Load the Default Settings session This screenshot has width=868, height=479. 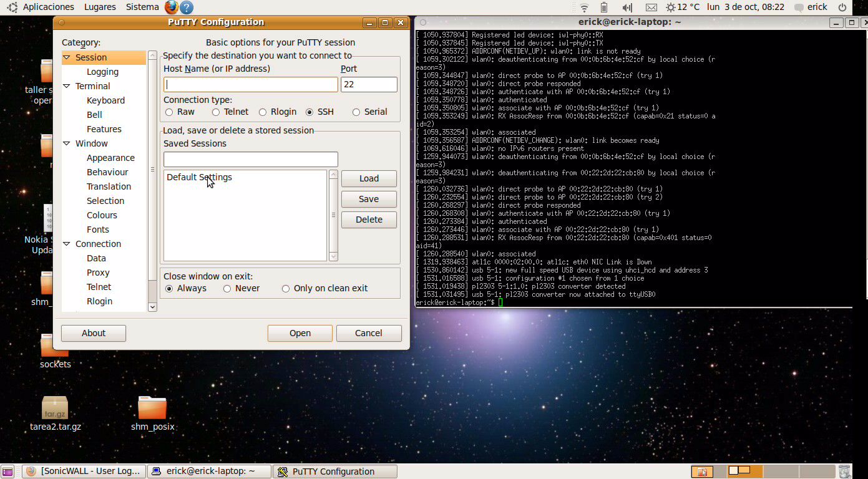(x=369, y=178)
